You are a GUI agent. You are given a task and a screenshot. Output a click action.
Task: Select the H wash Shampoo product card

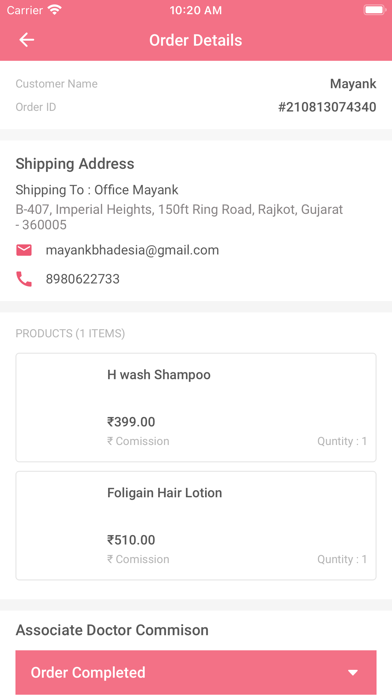(x=196, y=407)
